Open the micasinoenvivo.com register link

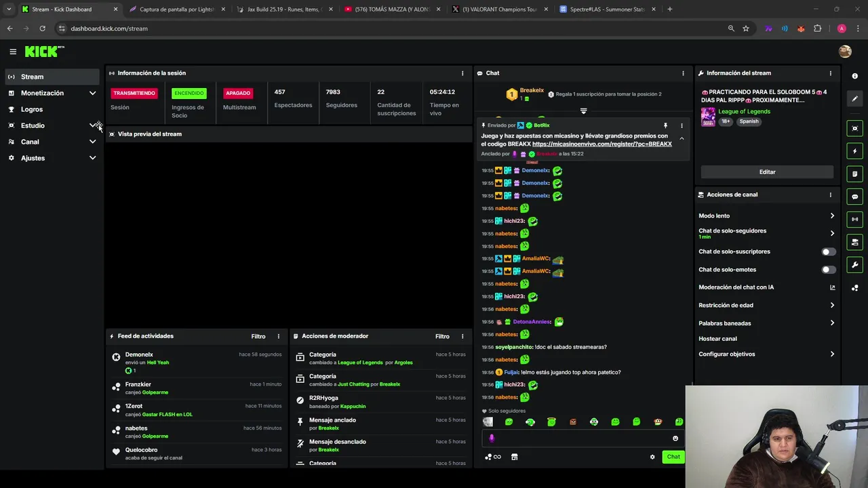tap(602, 144)
